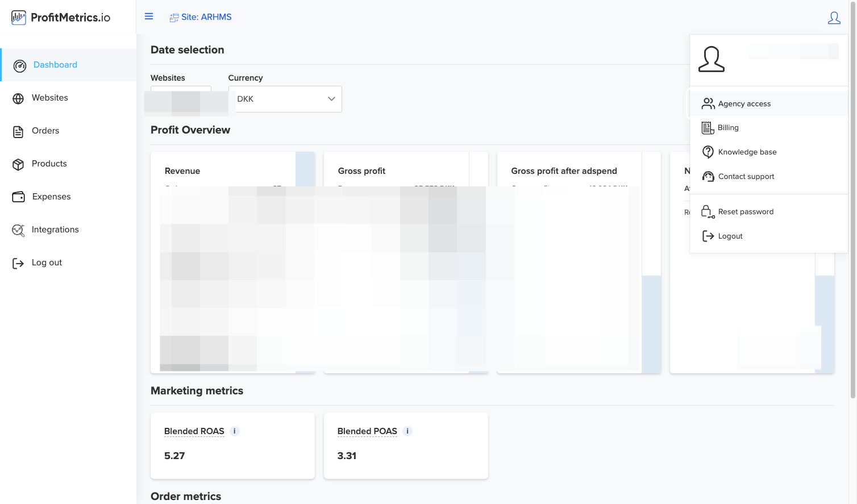The height and width of the screenshot is (504, 857).
Task: Toggle the hamburger sidebar menu
Action: (x=149, y=16)
